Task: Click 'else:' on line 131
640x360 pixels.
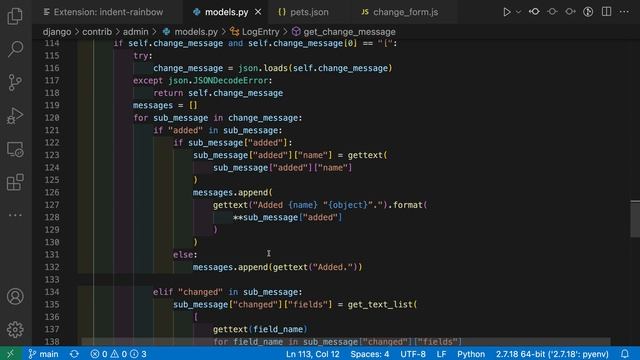Action: [x=185, y=255]
